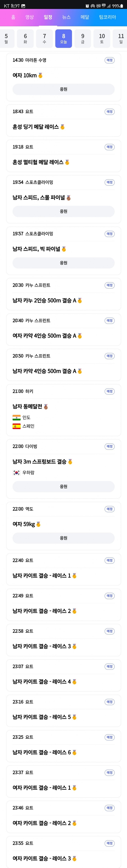Tap the bronze medal icon on 남자 동메달전
The height and width of the screenshot is (868, 127).
pyautogui.click(x=46, y=407)
